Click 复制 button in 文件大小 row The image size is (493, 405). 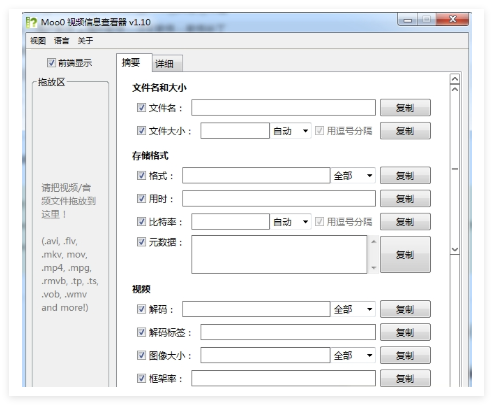click(405, 131)
